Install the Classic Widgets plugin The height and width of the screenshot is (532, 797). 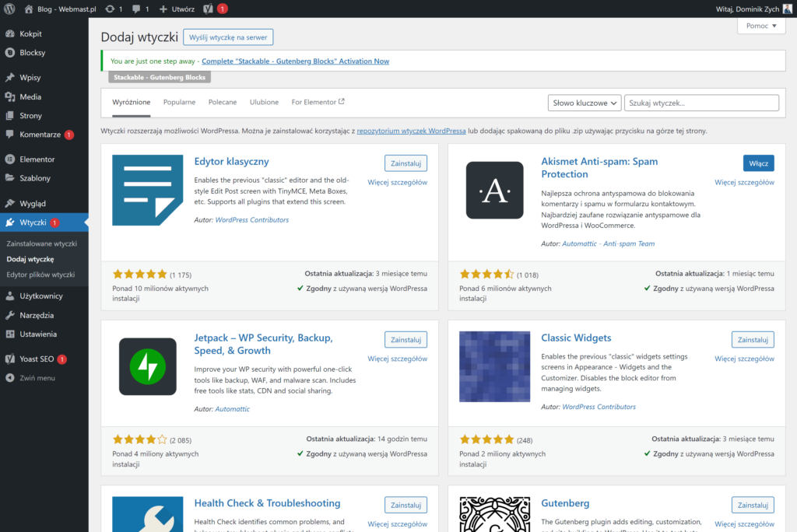tap(753, 340)
